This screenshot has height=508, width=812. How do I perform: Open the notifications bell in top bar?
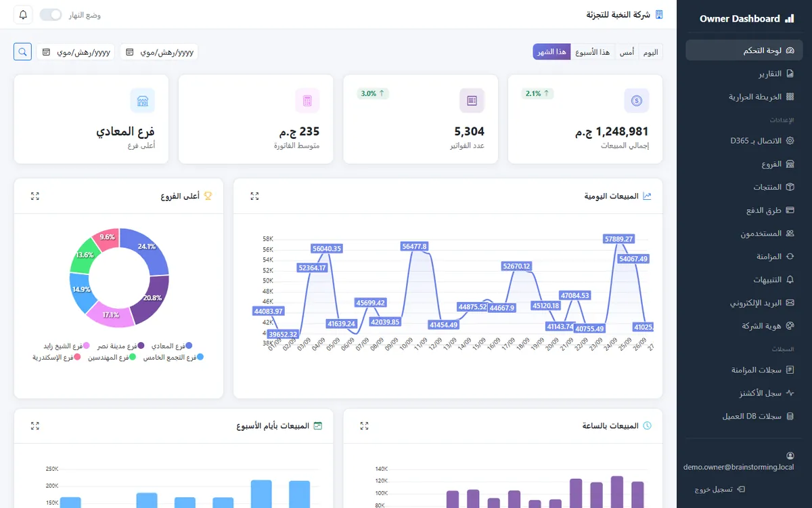coord(23,15)
